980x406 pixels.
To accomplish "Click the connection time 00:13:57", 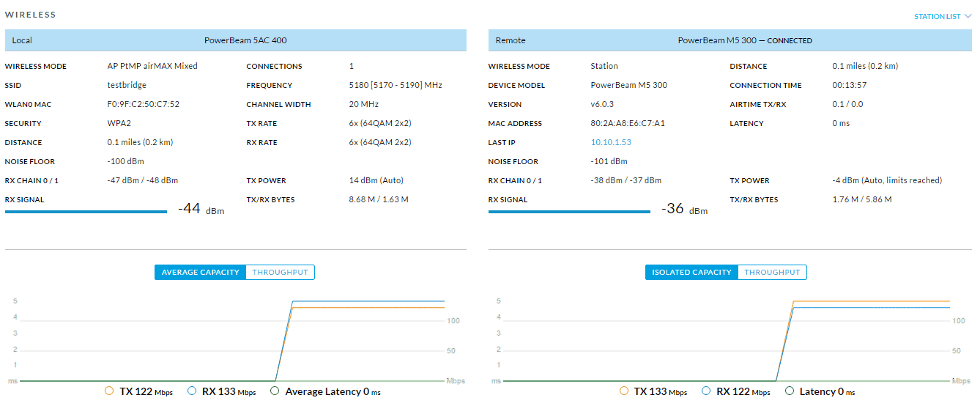I will [x=850, y=85].
